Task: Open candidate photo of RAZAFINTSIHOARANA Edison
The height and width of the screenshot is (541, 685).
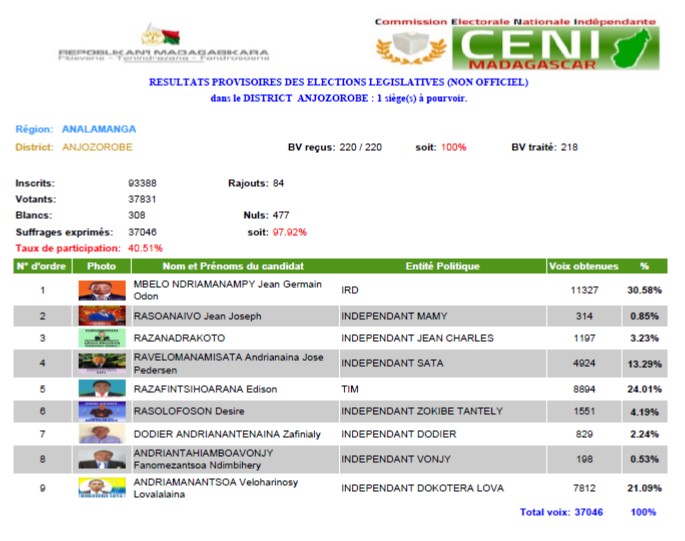Action: pos(102,388)
